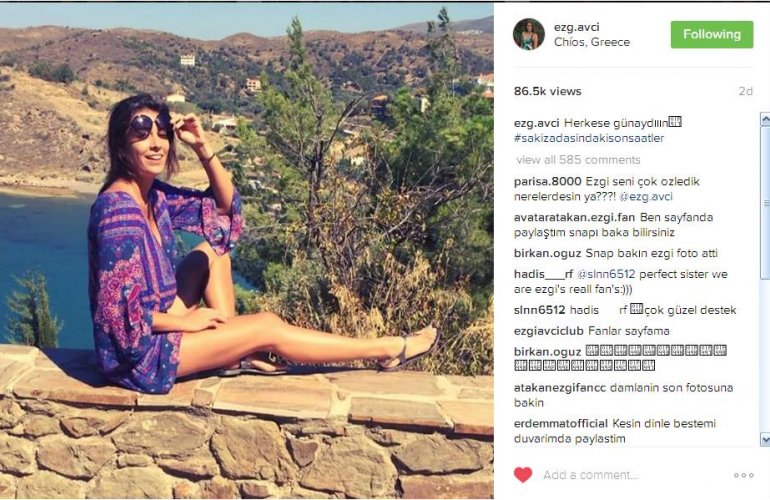Open ezgiavciclub commenter profile

549,331
